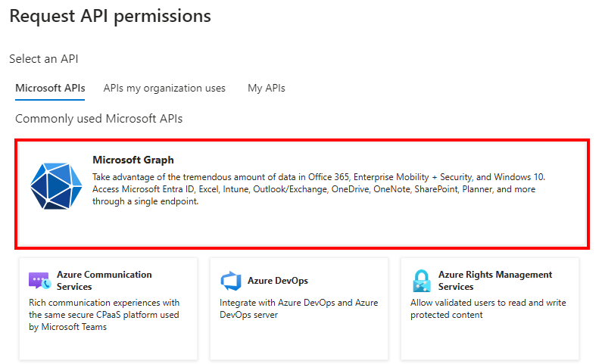Click the Request API permissions heading
This screenshot has height=364, width=602.
(x=110, y=16)
